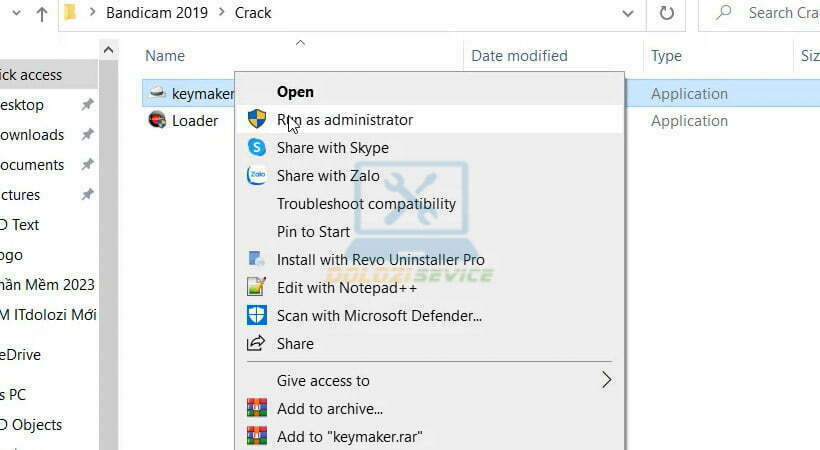Click the refresh button next to address bar

[x=666, y=14]
